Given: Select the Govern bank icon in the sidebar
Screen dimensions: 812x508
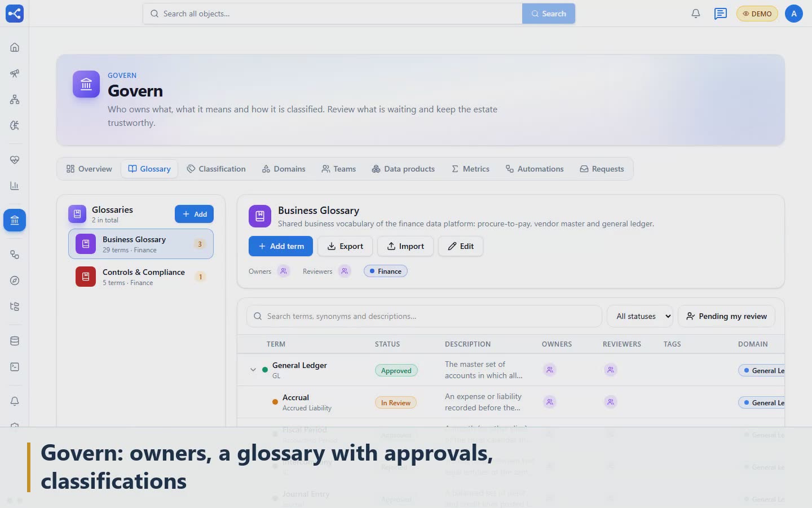Looking at the screenshot, I should (x=15, y=220).
